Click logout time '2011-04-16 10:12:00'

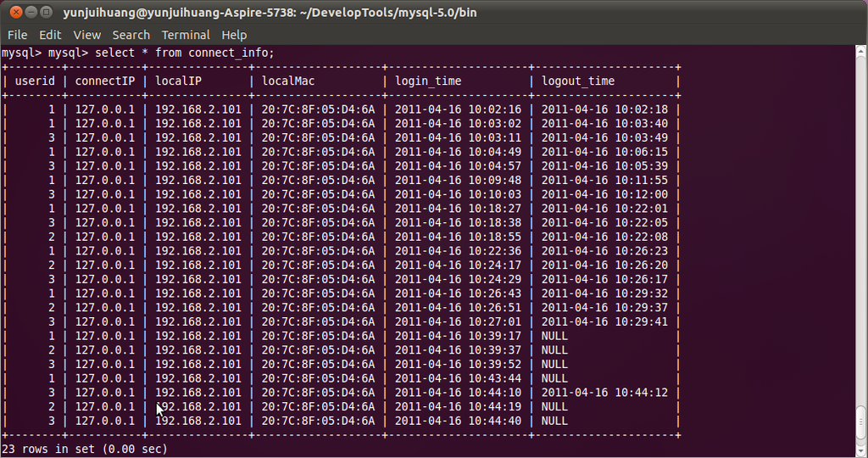(x=604, y=194)
